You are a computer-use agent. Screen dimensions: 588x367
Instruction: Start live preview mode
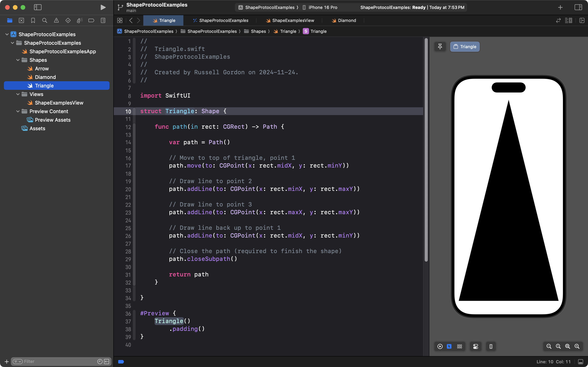440,346
